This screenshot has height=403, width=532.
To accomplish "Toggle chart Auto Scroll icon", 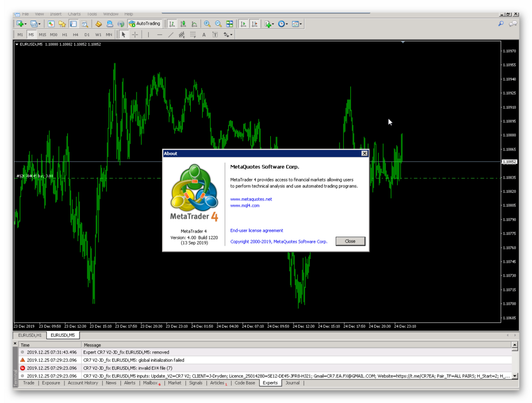I will click(x=243, y=24).
